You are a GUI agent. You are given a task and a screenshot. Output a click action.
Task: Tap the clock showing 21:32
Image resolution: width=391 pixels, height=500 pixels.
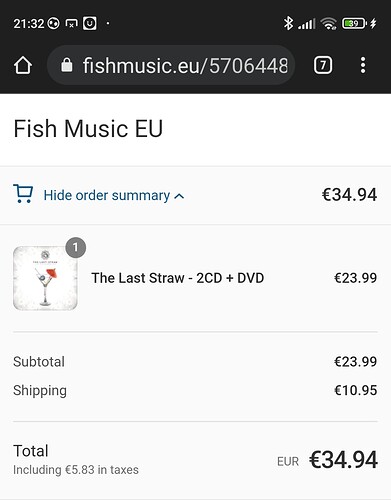pyautogui.click(x=29, y=24)
